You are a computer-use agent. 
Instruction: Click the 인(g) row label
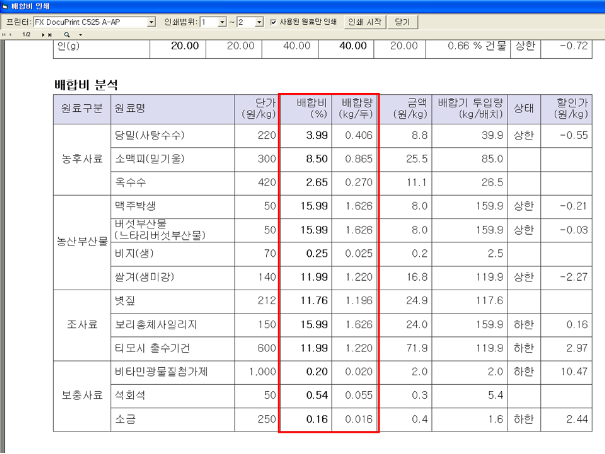pyautogui.click(x=68, y=46)
